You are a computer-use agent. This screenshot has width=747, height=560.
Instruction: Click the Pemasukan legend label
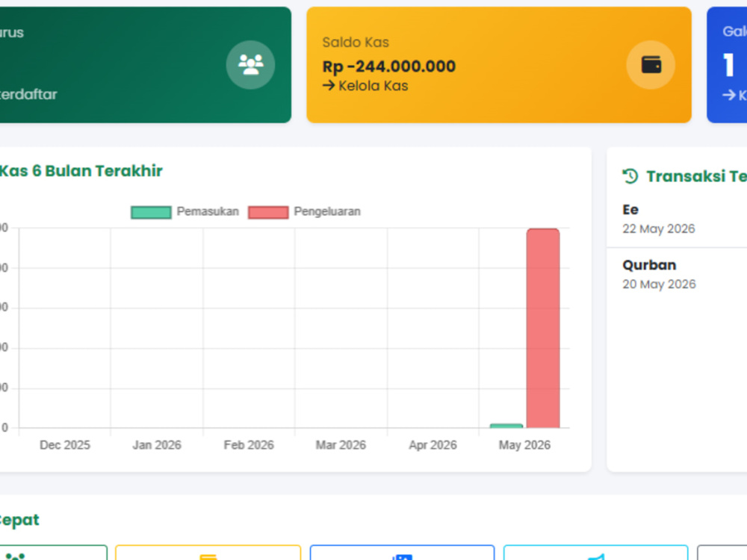pyautogui.click(x=208, y=211)
